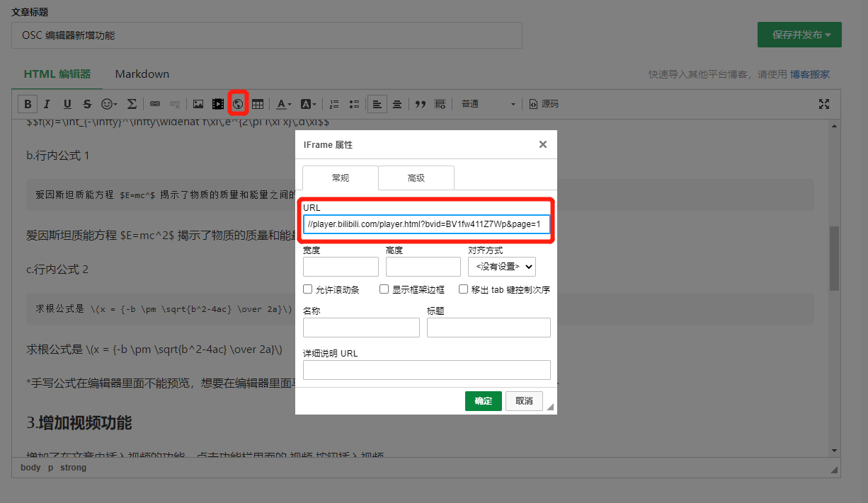Click the editor vertical scrollbar
The image size is (868, 503).
[835, 258]
